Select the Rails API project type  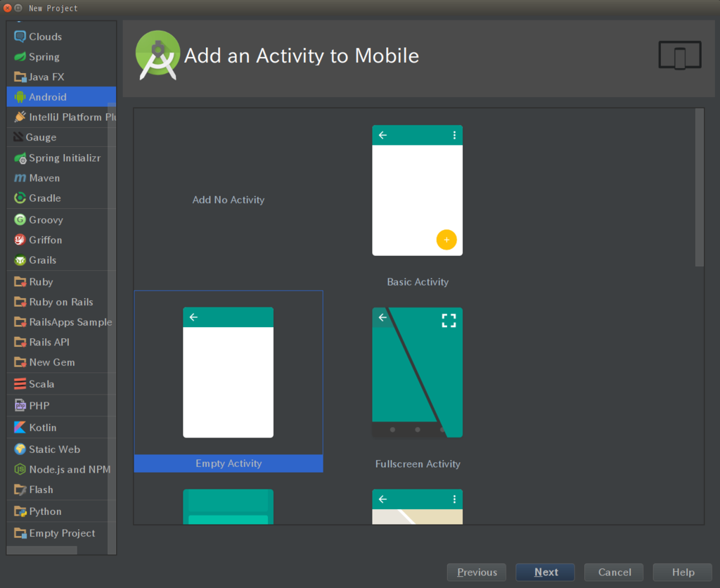(x=61, y=343)
